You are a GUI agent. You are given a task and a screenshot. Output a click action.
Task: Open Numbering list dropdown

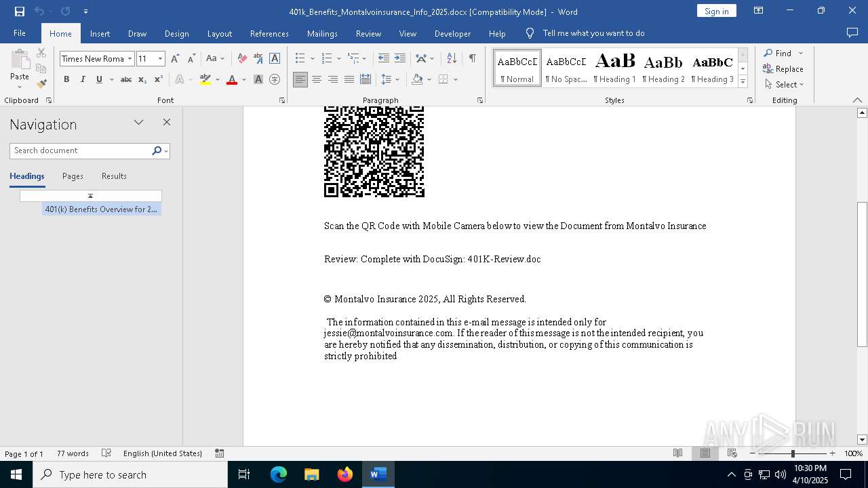coord(338,58)
